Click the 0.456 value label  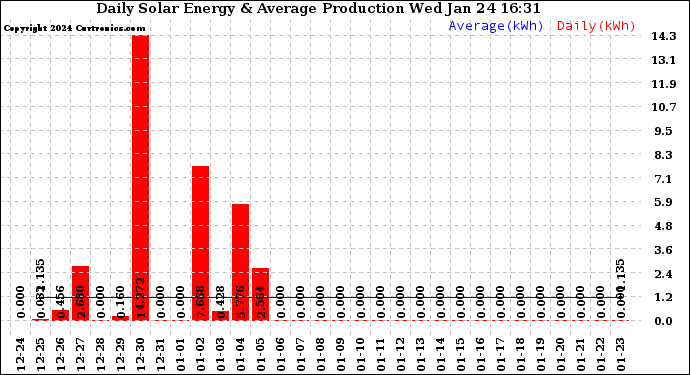click(x=61, y=302)
